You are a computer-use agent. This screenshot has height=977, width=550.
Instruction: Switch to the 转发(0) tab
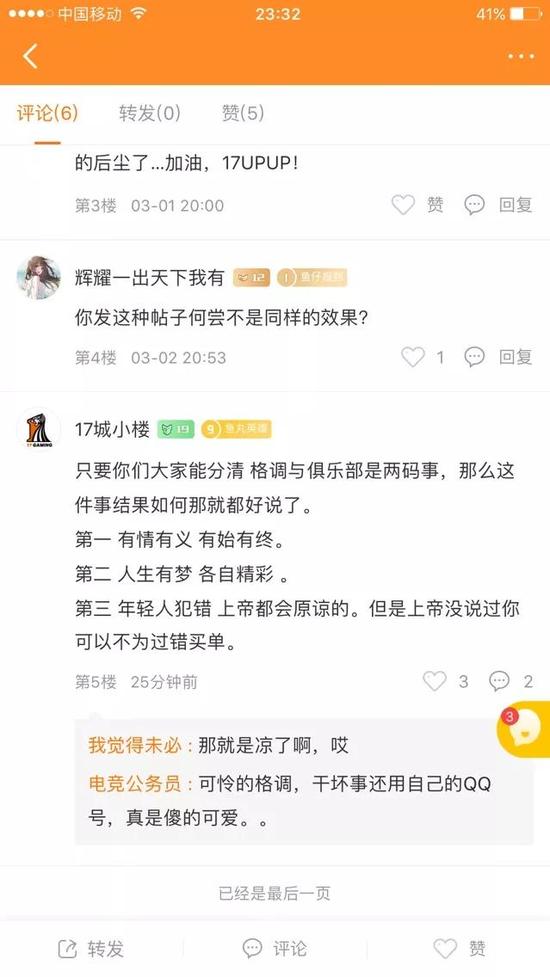click(149, 113)
